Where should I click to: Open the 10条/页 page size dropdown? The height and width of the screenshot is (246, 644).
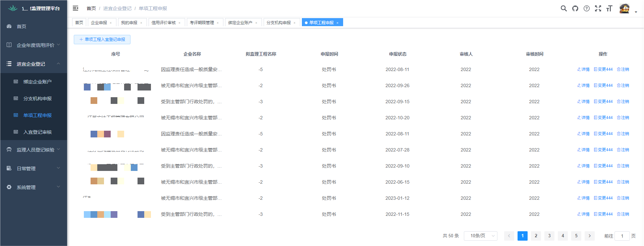click(x=480, y=236)
